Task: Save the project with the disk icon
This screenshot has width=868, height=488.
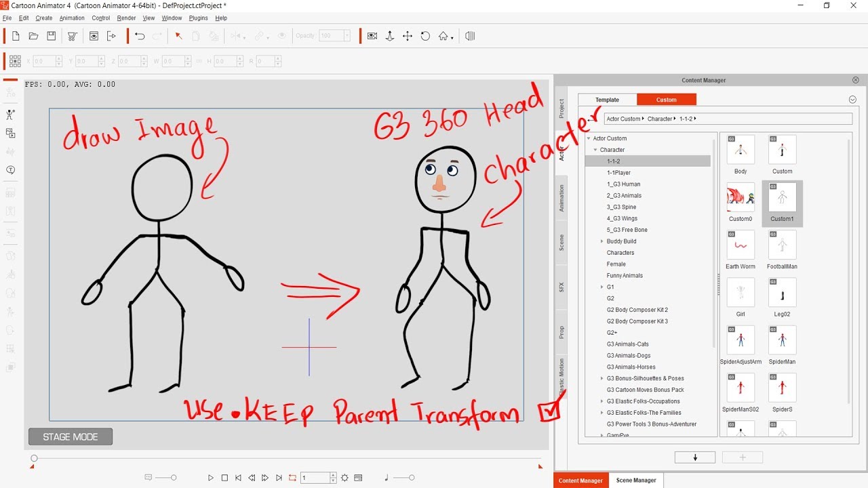Action: click(x=51, y=36)
